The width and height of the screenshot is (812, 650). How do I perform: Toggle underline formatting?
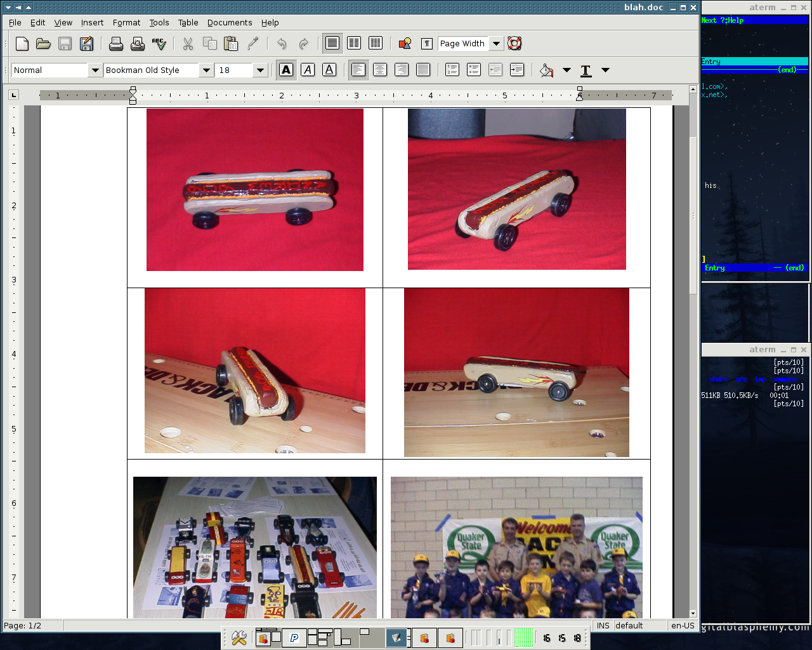[329, 70]
